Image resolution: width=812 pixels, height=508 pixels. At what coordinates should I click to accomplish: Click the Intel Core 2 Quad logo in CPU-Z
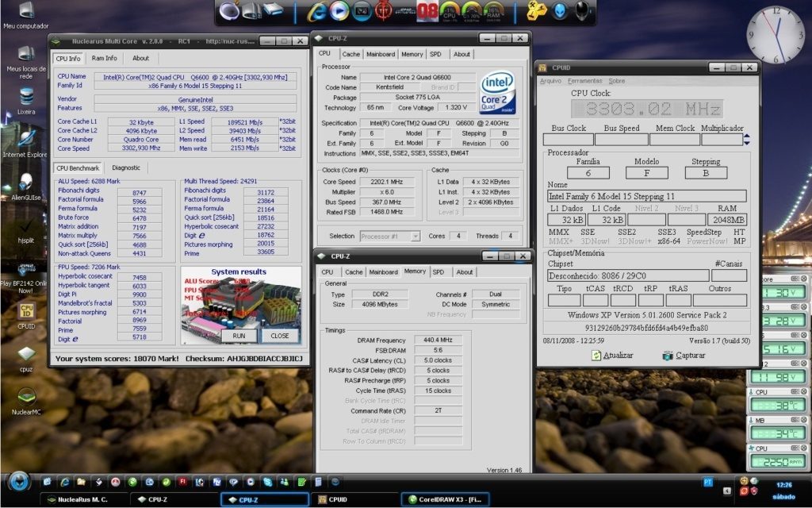[498, 92]
